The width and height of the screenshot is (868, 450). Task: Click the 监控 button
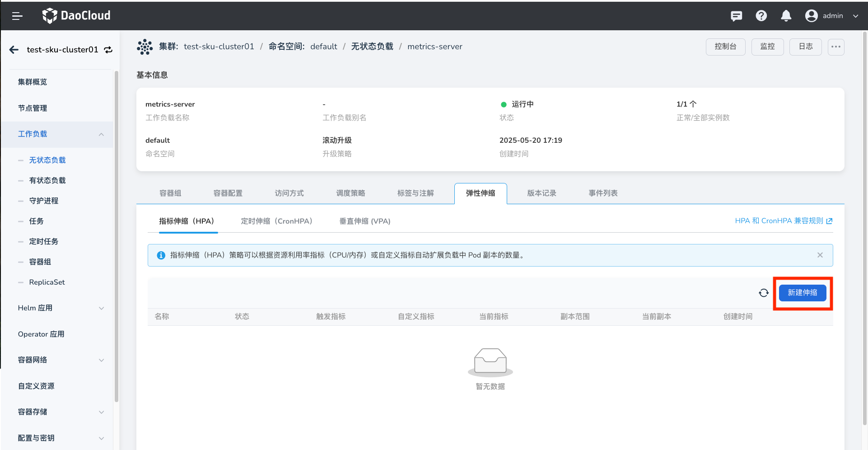tap(767, 47)
